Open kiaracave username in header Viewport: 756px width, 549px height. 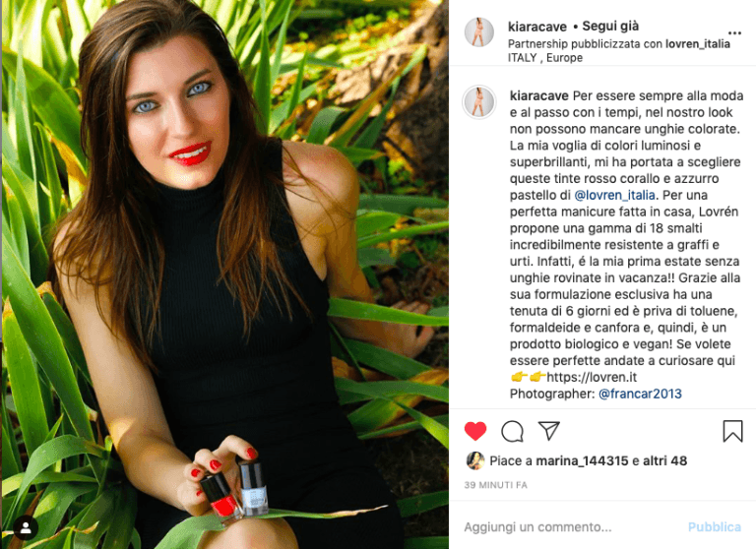pyautogui.click(x=537, y=27)
